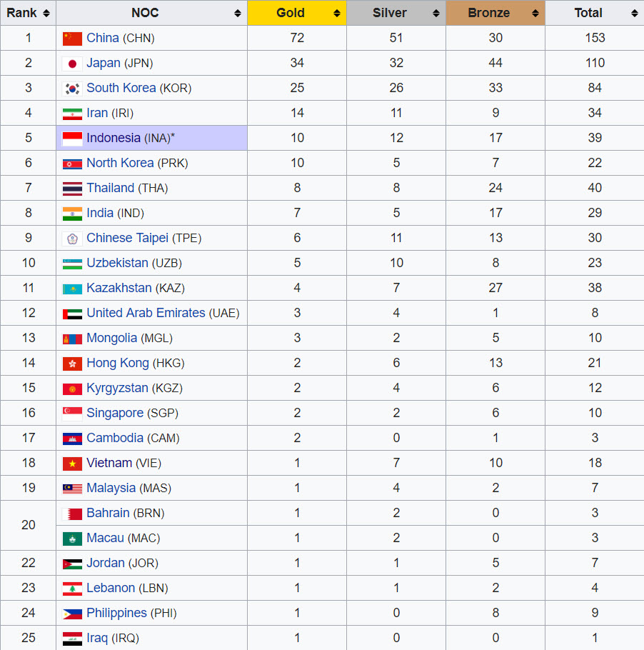Image resolution: width=644 pixels, height=650 pixels.
Task: Open the South Korea link
Action: tap(121, 88)
